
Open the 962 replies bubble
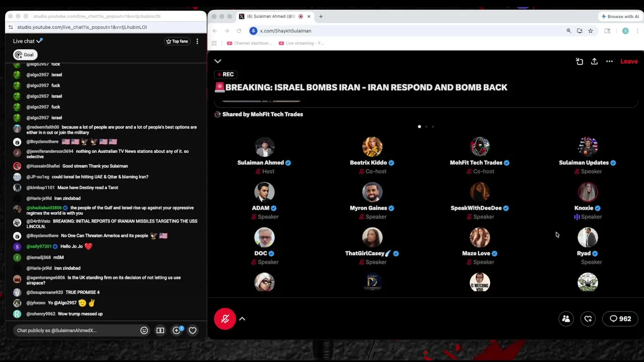(620, 319)
